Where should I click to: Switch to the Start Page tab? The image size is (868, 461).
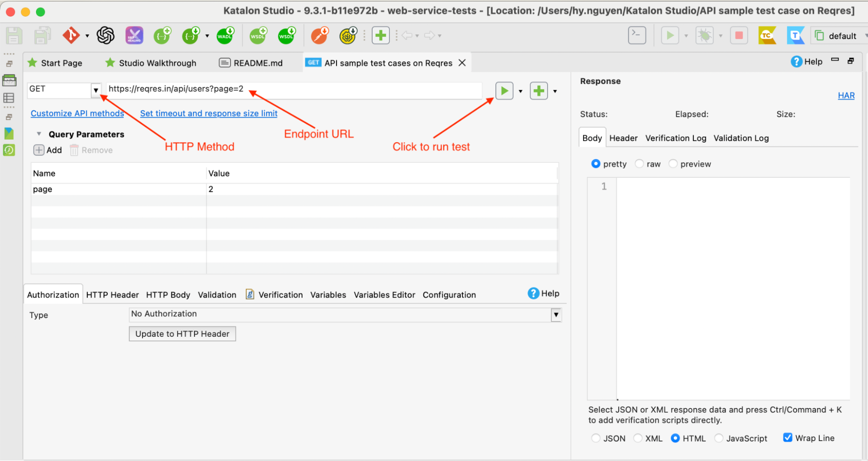55,63
